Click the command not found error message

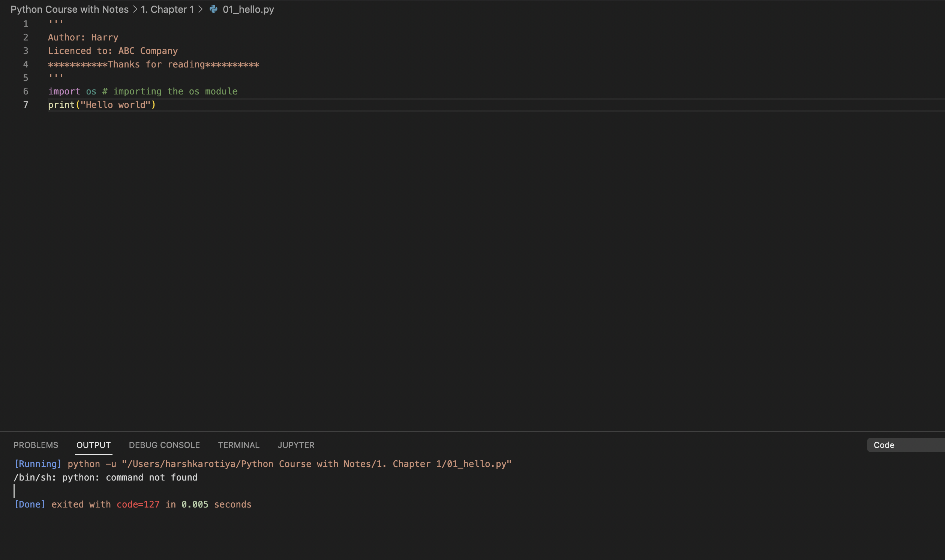(106, 477)
